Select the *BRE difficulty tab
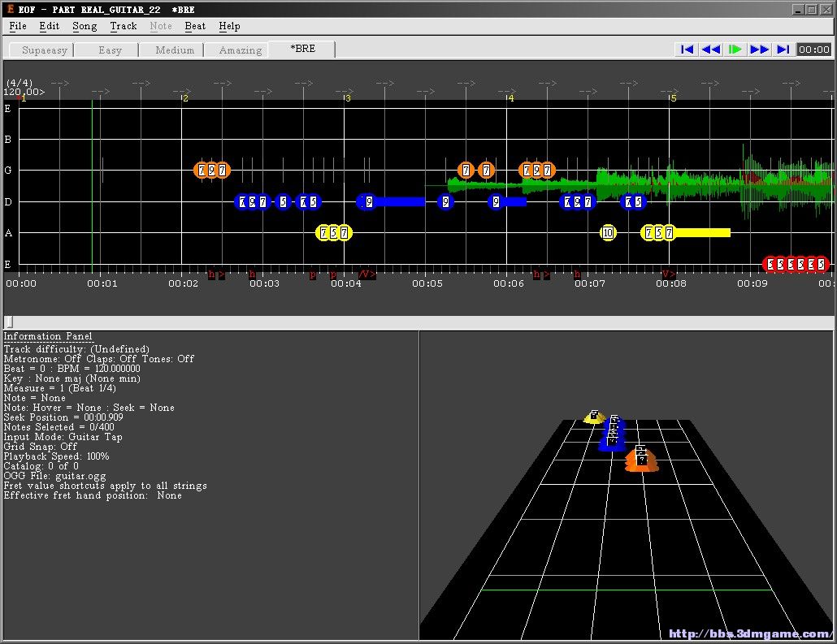 [x=302, y=49]
